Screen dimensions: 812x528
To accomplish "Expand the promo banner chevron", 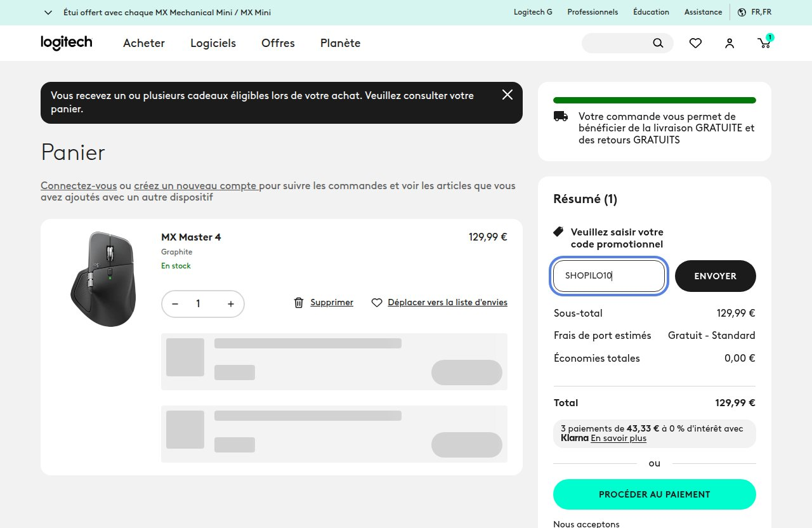I will [x=48, y=12].
